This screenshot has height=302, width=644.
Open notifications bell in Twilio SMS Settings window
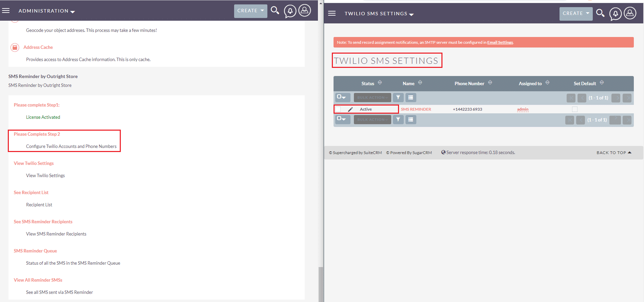click(615, 14)
